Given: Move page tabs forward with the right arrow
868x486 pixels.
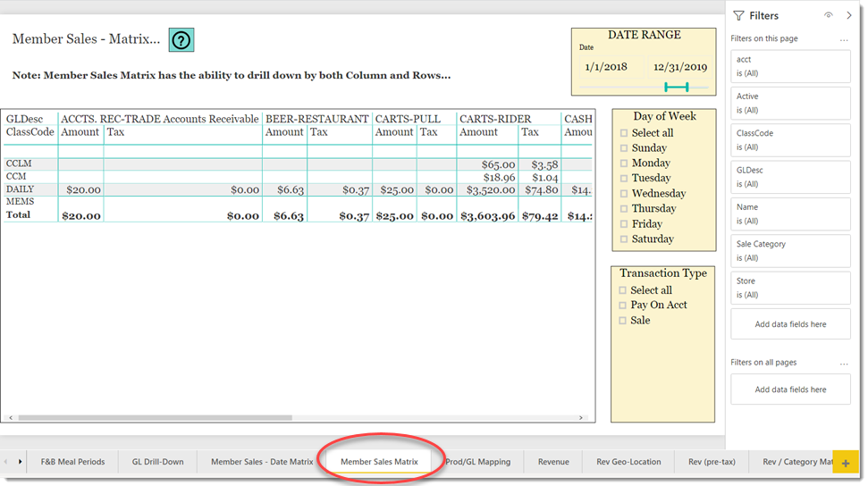Looking at the screenshot, I should point(20,462).
